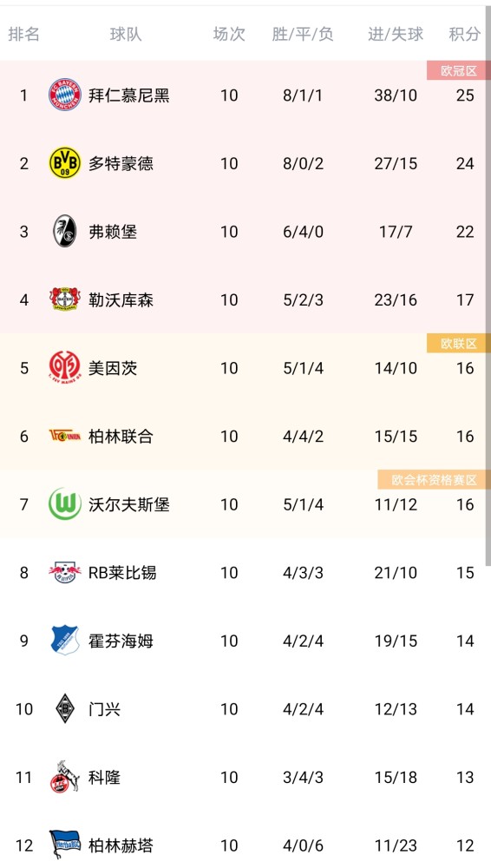The width and height of the screenshot is (491, 868).
Task: Open the Union Berlin logo
Action: coord(65,436)
